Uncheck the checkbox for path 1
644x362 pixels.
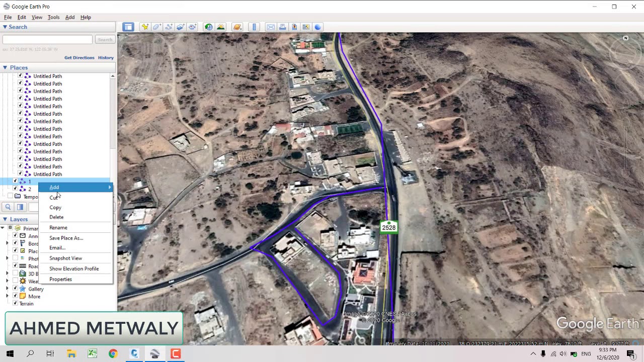[15, 182]
